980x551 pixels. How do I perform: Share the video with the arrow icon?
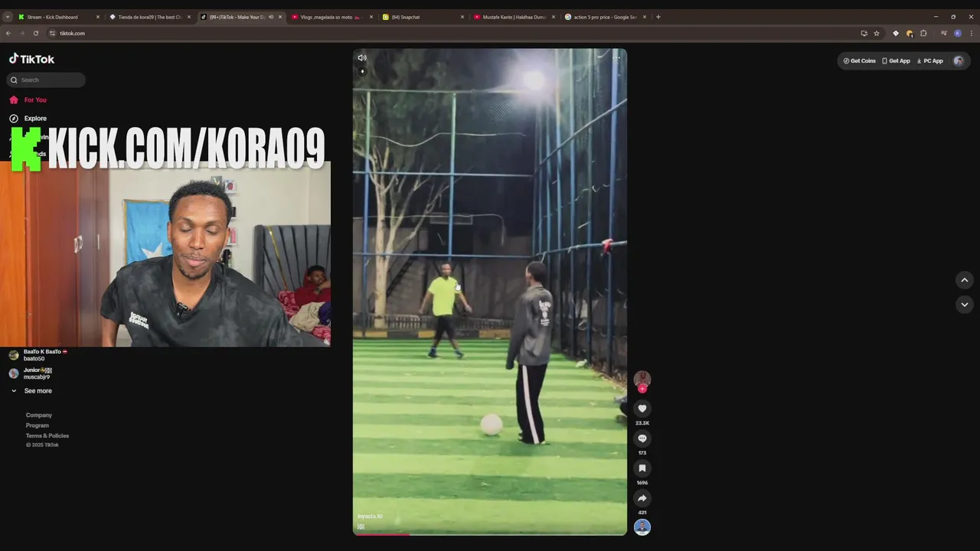(642, 498)
